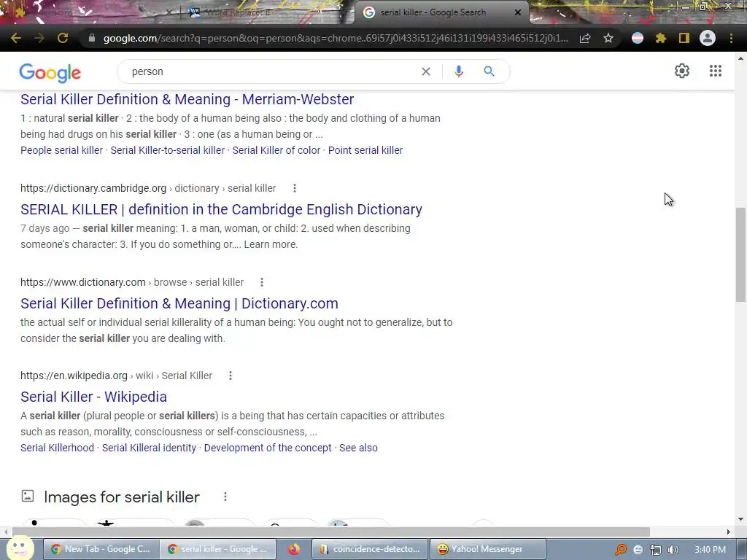Image resolution: width=747 pixels, height=560 pixels.
Task: Share this page using the share icon
Action: click(x=585, y=38)
